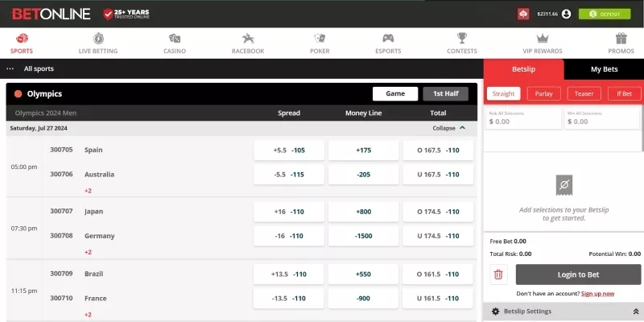
Task: Click the orange Olympics basketball icon
Action: click(18, 94)
